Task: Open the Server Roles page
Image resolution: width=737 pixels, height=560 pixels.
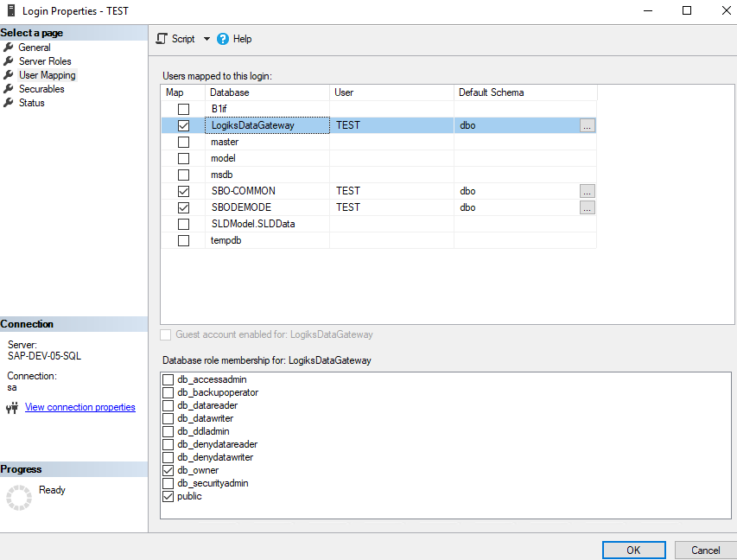Action: 45,61
